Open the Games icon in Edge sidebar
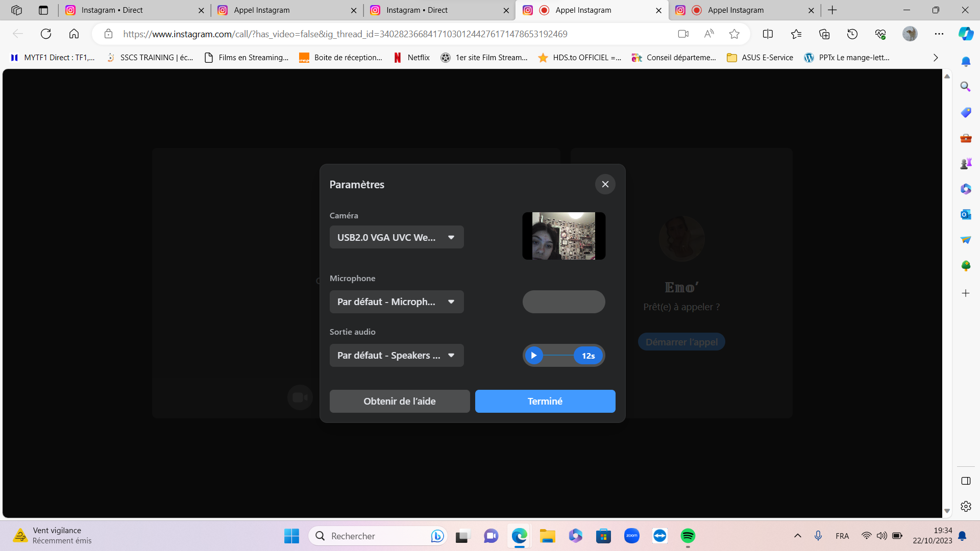The width and height of the screenshot is (980, 551). (965, 163)
